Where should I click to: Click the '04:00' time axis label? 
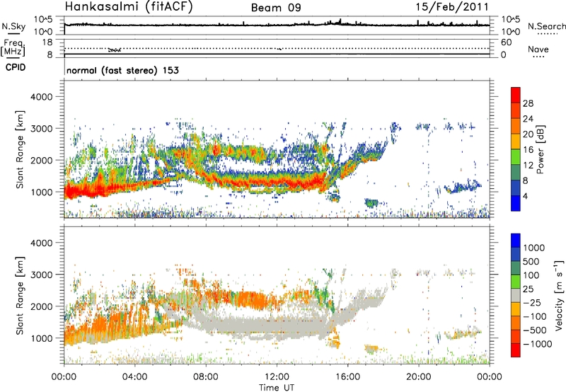coord(135,377)
